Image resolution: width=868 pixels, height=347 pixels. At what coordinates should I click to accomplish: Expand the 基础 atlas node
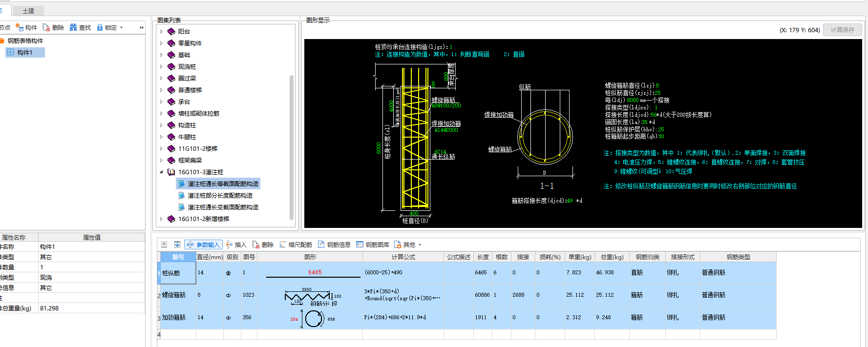161,55
